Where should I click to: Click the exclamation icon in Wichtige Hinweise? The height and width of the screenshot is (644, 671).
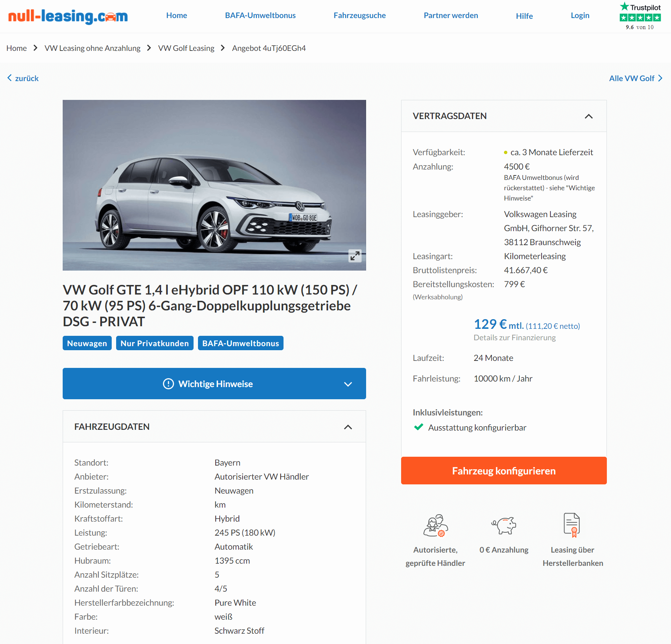(x=168, y=384)
